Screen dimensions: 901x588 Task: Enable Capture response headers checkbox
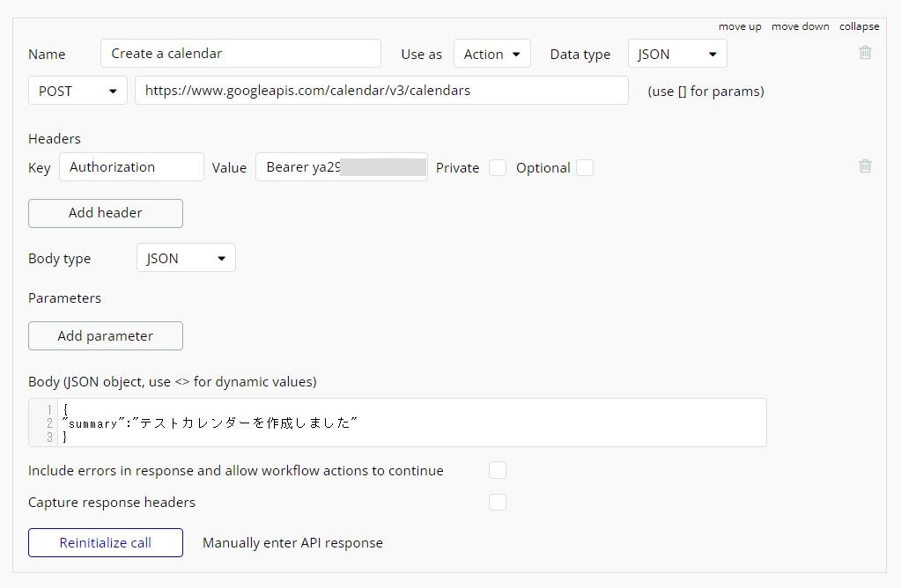click(x=498, y=502)
